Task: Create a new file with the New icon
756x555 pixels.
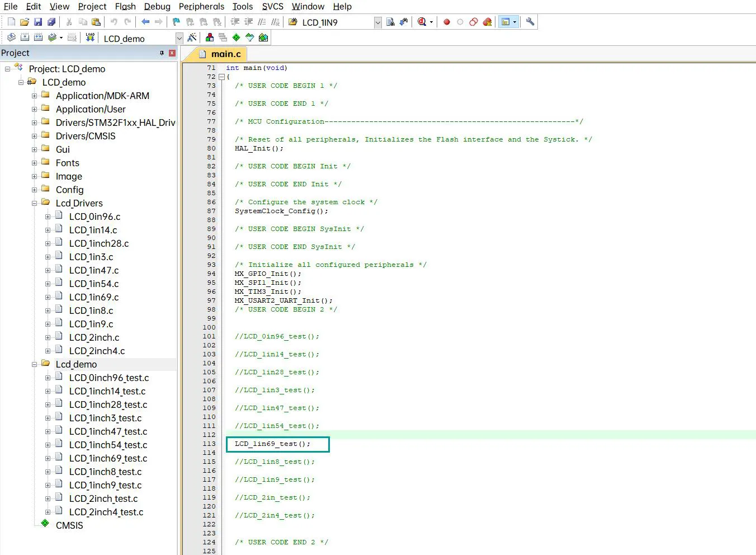Action: point(11,22)
